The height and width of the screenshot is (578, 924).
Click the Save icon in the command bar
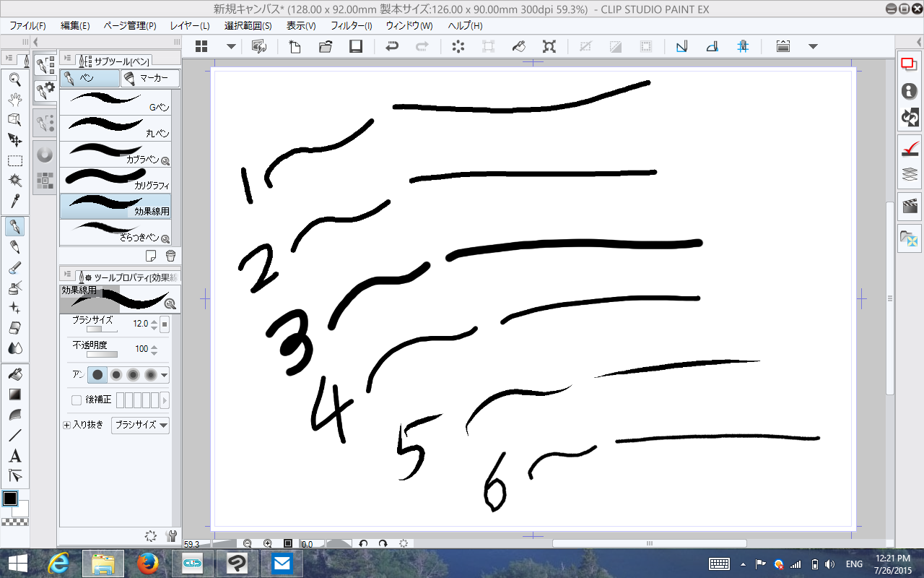355,47
